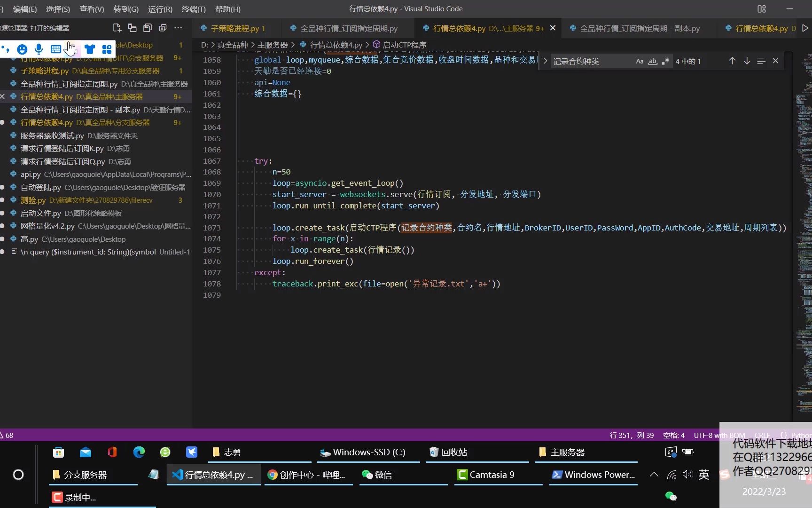This screenshot has height=508, width=812.
Task: Toggle whole word match in the find widget
Action: coord(653,61)
